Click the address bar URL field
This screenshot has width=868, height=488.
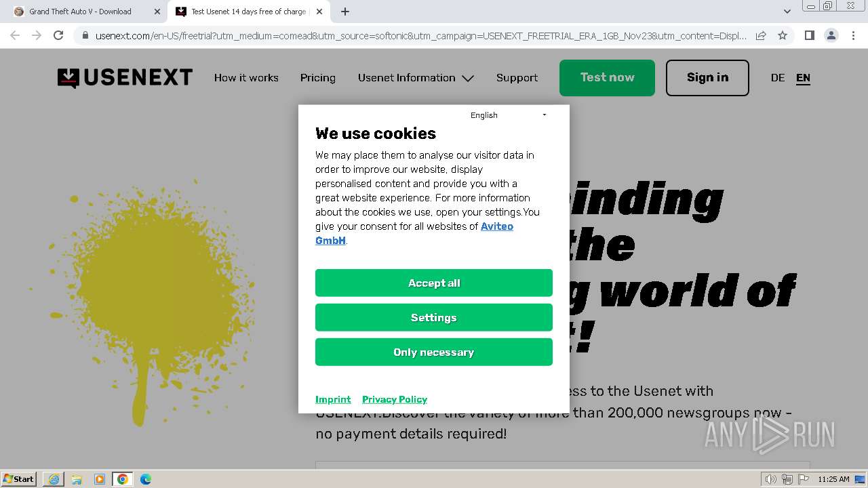[420, 35]
